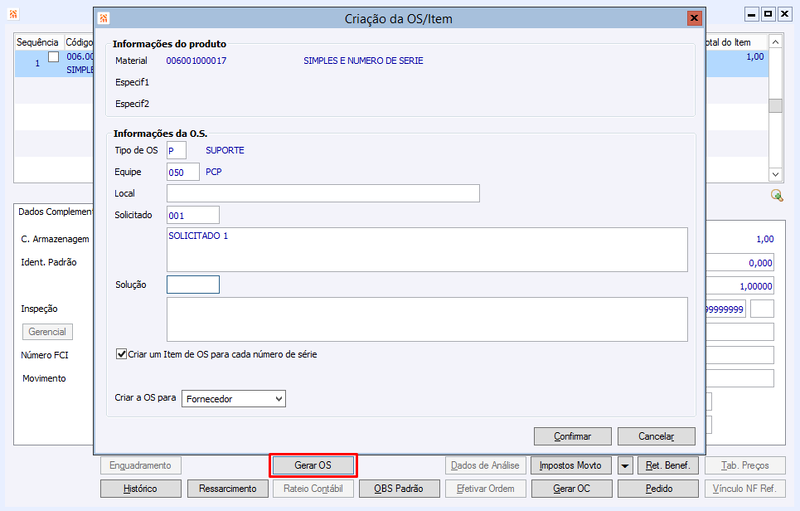This screenshot has height=511, width=800.
Task: Check the sequence 1 row checkbox
Action: pos(54,57)
